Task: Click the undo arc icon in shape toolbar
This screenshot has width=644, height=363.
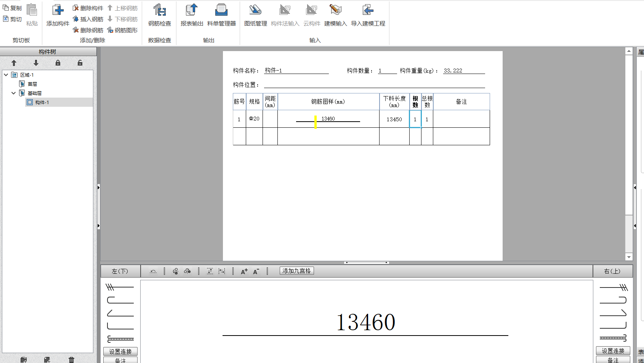Action: tap(153, 271)
